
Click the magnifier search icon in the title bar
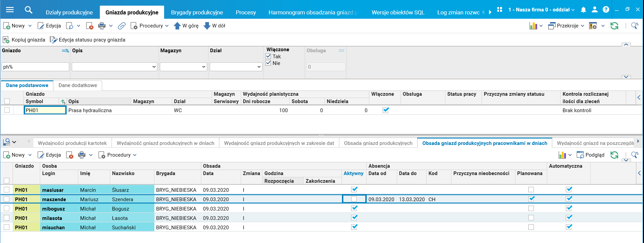coord(28,10)
